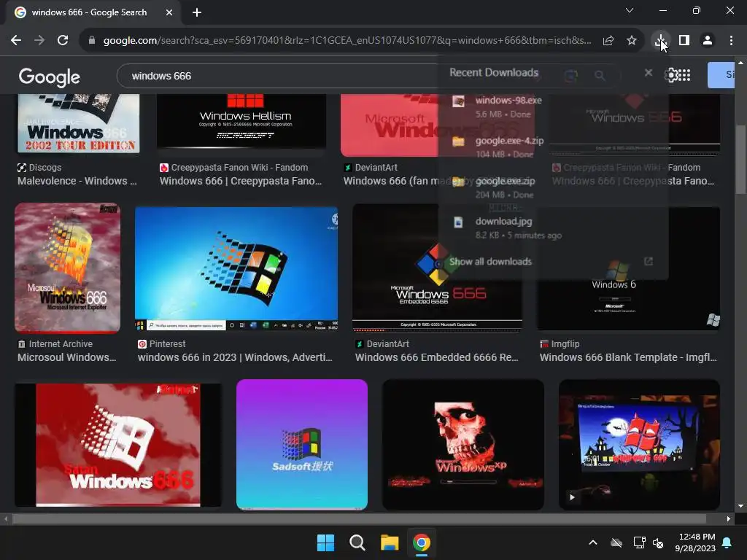This screenshot has height=560, width=747.
Task: Open google.exe.zip download entry
Action: pos(553,187)
